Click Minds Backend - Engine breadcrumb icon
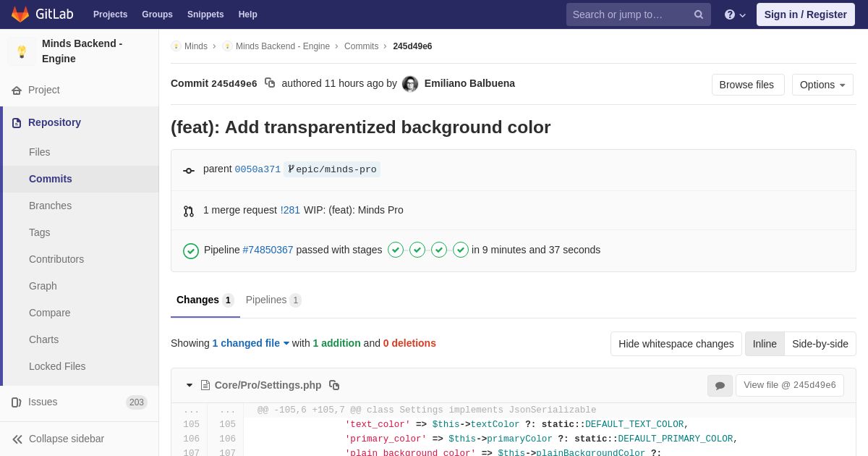This screenshot has height=456, width=868. pos(227,46)
